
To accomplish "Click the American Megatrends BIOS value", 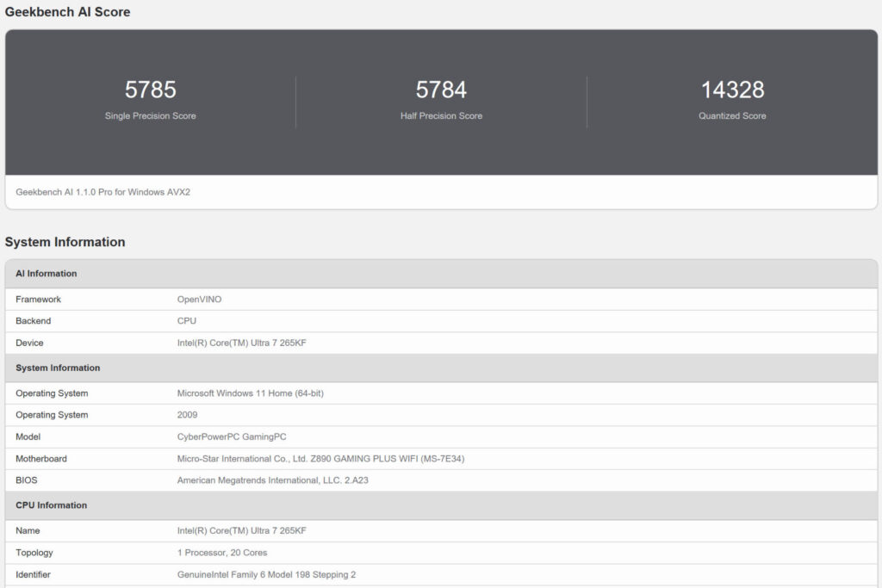I will tap(272, 480).
